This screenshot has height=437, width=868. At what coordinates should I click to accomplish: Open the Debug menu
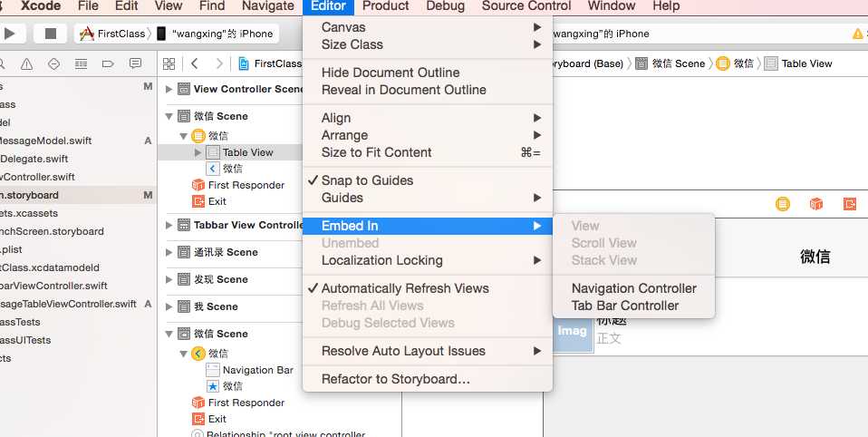tap(445, 6)
